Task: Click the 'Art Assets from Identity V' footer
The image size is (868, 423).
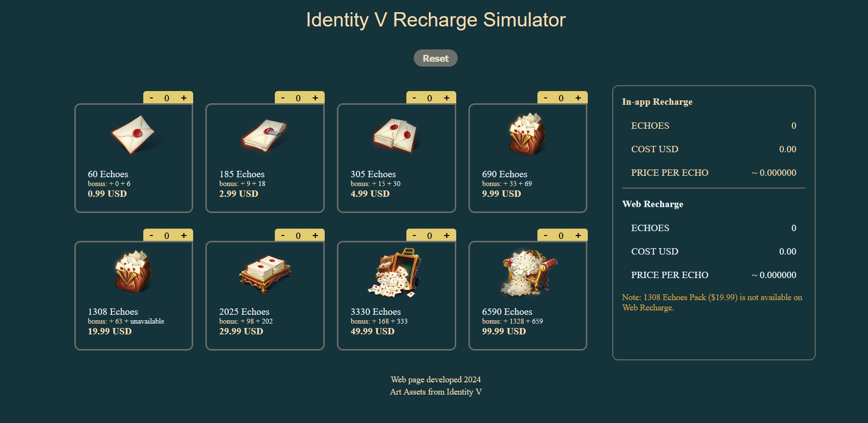Action: click(436, 392)
